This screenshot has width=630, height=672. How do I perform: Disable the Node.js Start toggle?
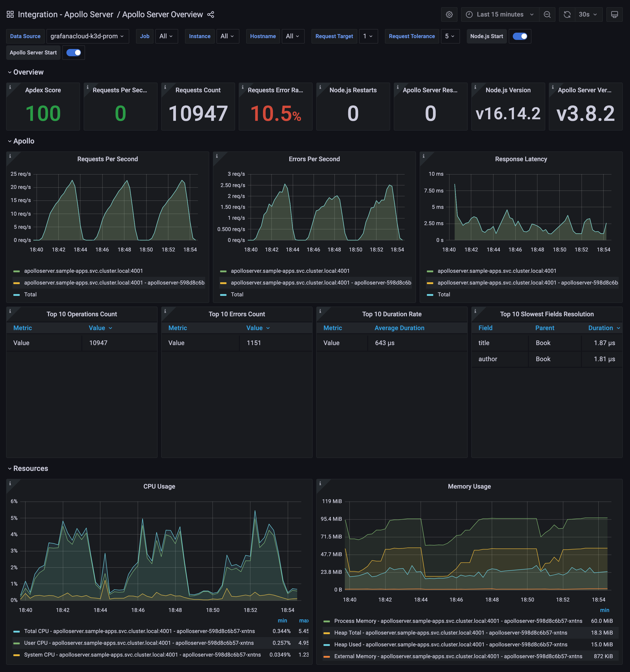coord(520,36)
